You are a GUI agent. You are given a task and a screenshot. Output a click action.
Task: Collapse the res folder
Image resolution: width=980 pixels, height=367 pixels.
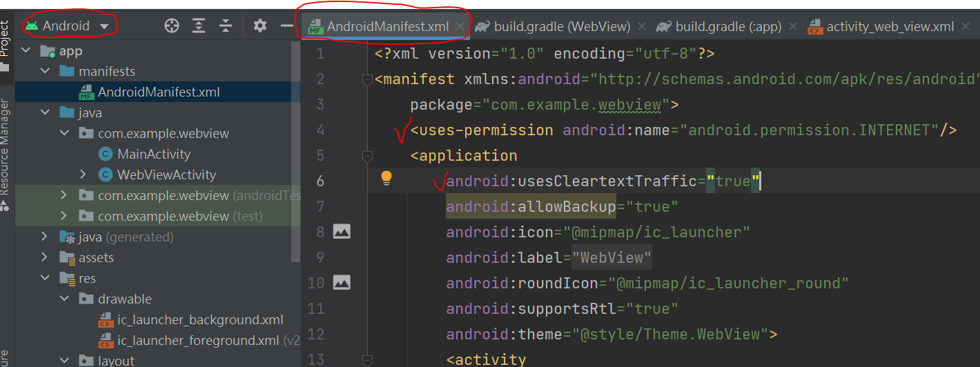[46, 279]
